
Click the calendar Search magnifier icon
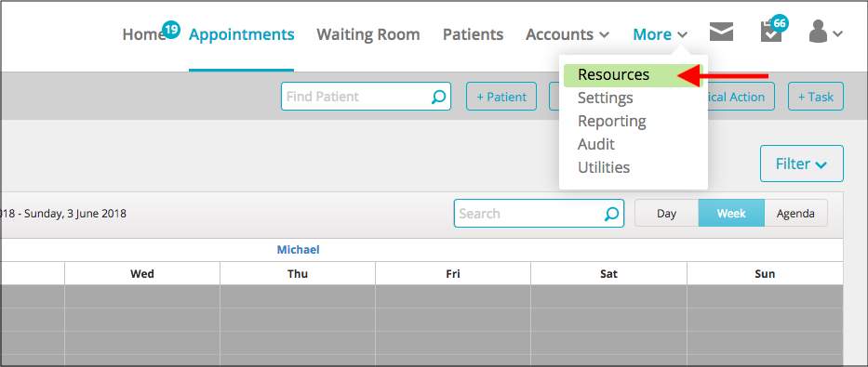(x=611, y=214)
